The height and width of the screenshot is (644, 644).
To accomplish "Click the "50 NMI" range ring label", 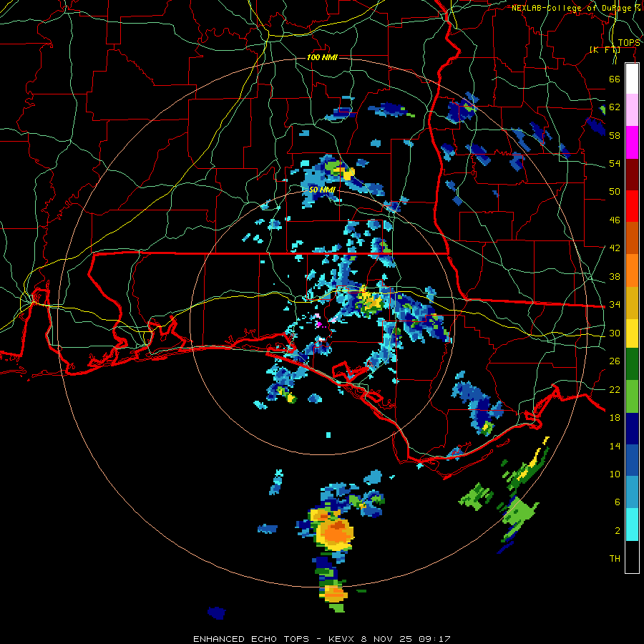I will click(x=322, y=190).
